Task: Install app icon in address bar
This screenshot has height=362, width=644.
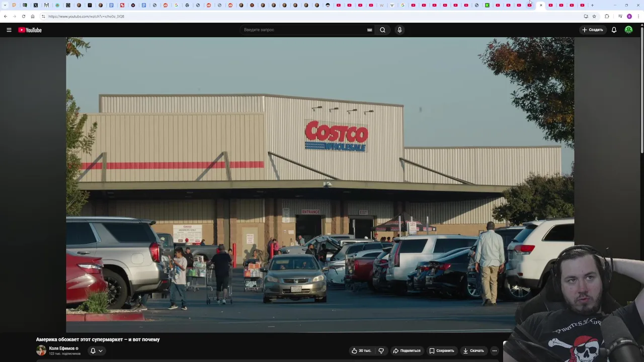Action: (586, 16)
